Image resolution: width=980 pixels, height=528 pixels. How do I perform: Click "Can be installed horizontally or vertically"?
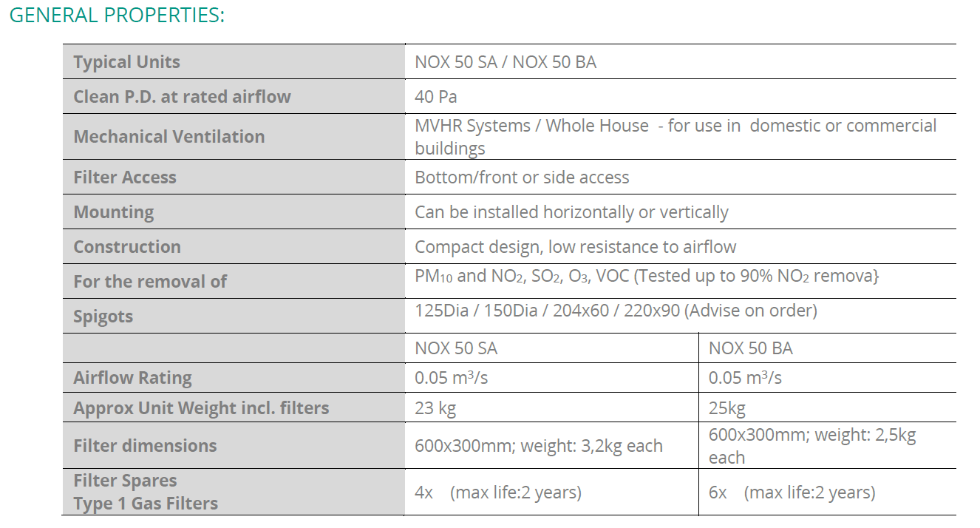[x=571, y=212]
